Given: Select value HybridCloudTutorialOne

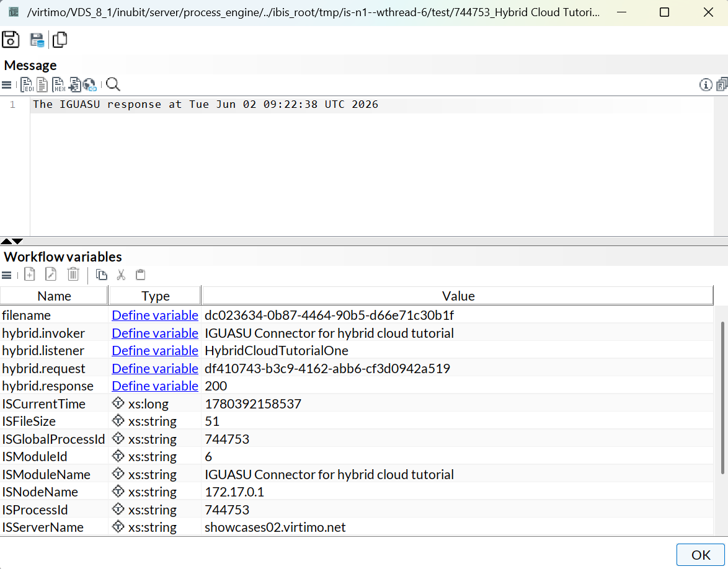Looking at the screenshot, I should point(276,350).
